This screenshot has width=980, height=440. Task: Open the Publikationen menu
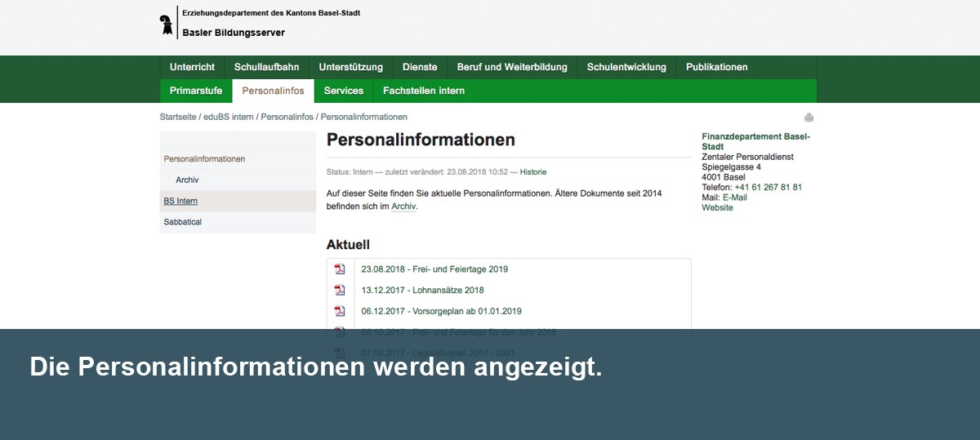click(716, 67)
